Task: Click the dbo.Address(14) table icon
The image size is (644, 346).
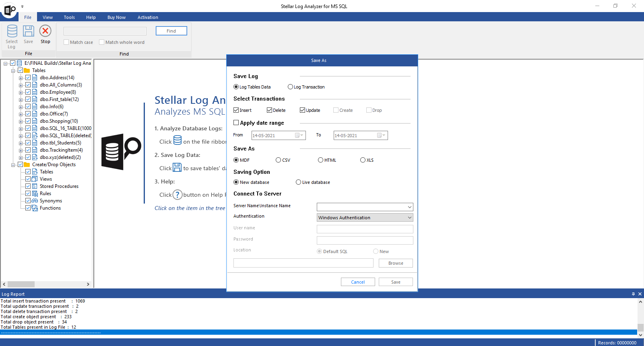Action: tap(35, 78)
